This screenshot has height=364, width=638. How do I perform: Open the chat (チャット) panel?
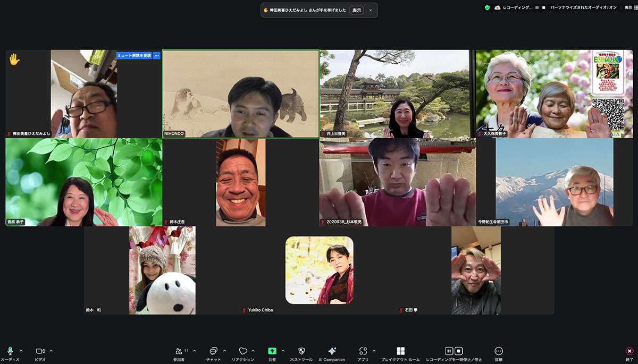213,351
